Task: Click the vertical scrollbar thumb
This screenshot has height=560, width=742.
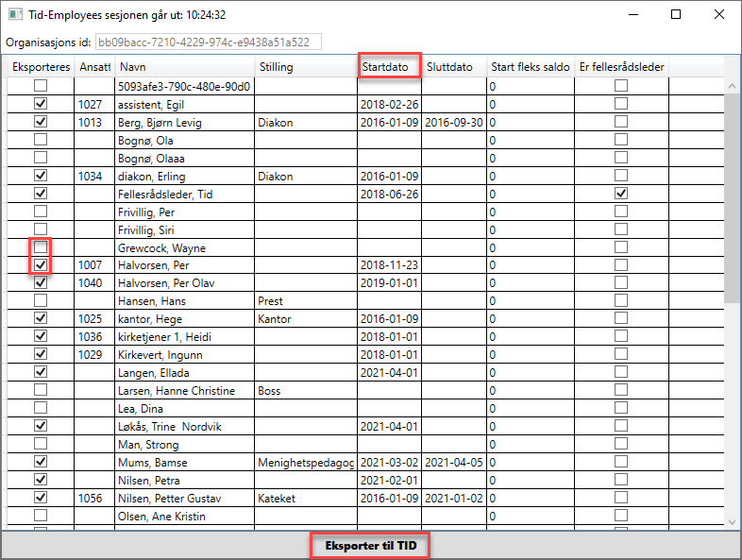Action: point(732,199)
